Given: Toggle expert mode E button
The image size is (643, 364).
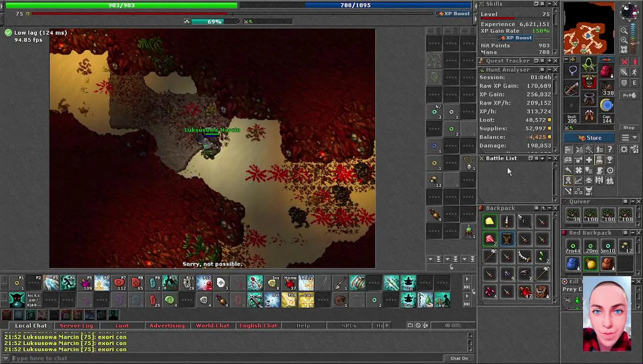Looking at the screenshot, I should point(634,82).
